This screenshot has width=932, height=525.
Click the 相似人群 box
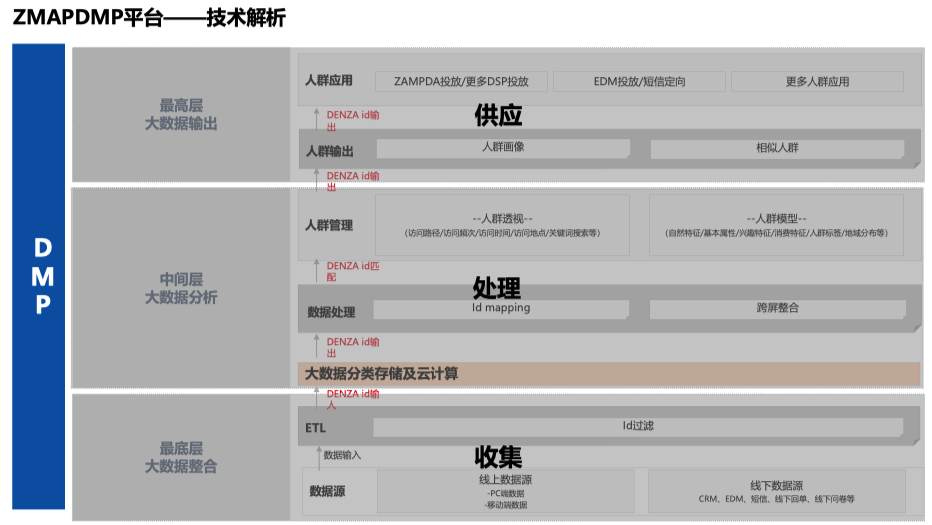tap(777, 149)
